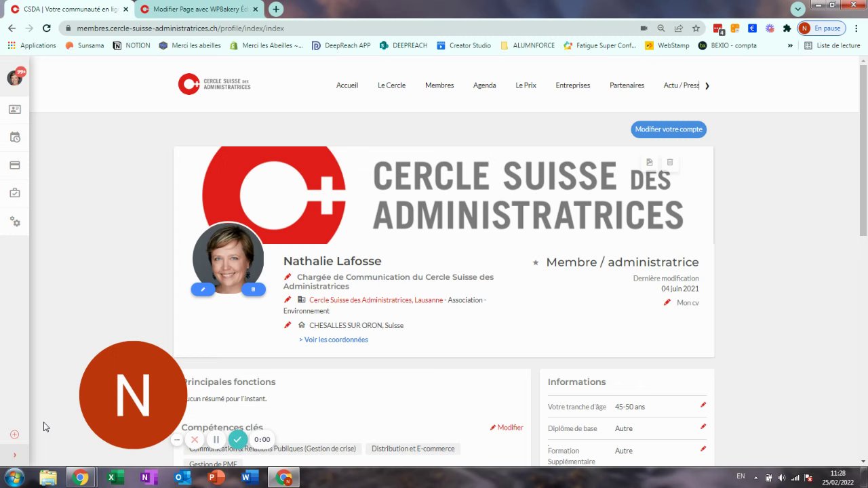The image size is (868, 488).
Task: Open the Extensions puzzle icon
Action: [787, 28]
